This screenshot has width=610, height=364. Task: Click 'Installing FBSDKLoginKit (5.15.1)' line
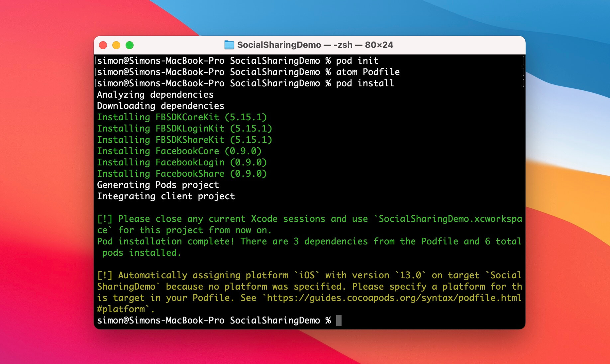[x=184, y=129]
